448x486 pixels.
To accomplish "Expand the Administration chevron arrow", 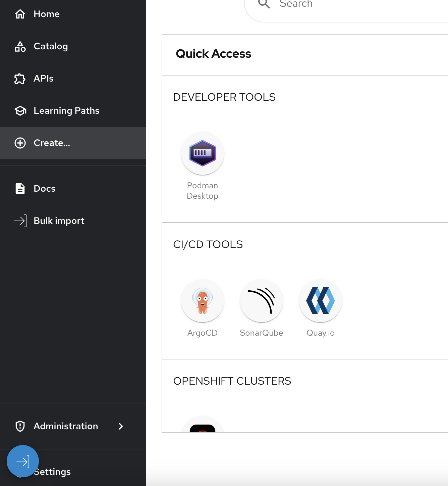I will point(121,426).
